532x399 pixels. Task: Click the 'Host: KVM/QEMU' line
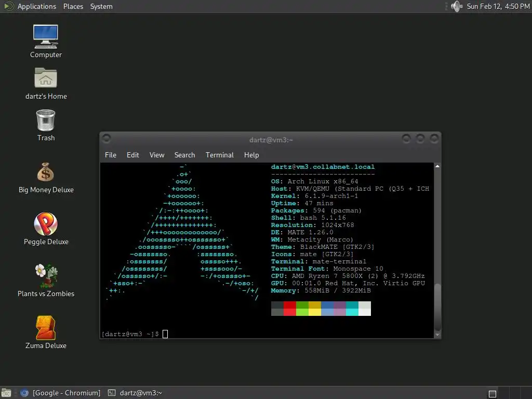tap(350, 189)
